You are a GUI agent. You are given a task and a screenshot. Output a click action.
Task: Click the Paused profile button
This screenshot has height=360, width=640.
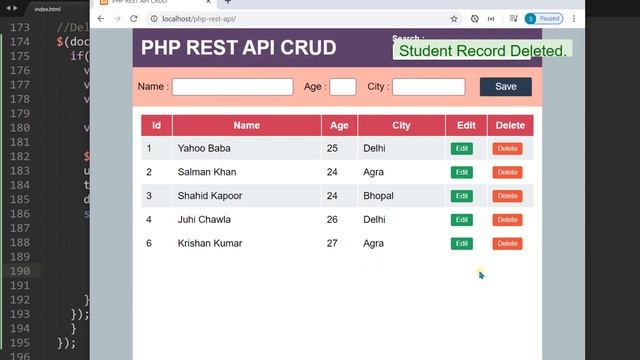point(544,19)
